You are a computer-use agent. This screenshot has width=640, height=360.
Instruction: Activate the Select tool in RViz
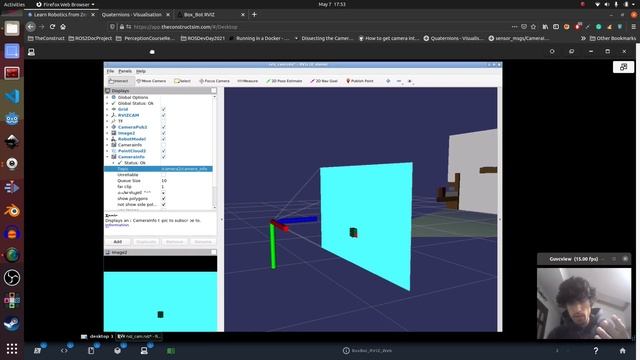point(182,81)
